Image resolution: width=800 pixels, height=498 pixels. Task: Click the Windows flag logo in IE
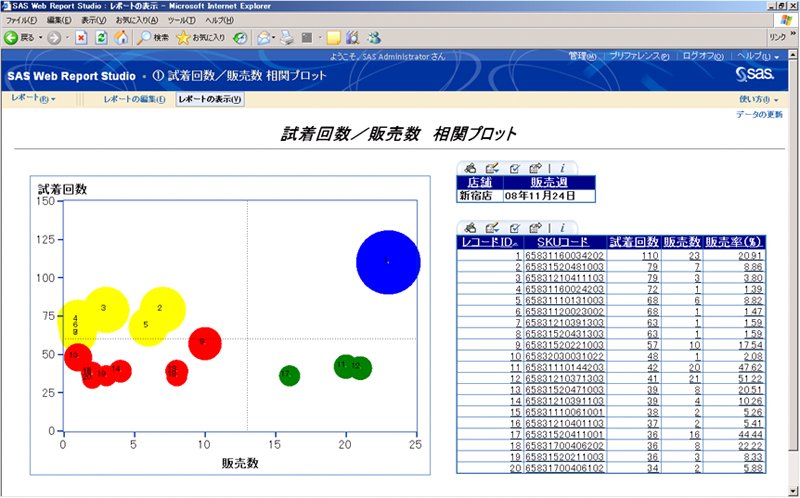coord(786,20)
